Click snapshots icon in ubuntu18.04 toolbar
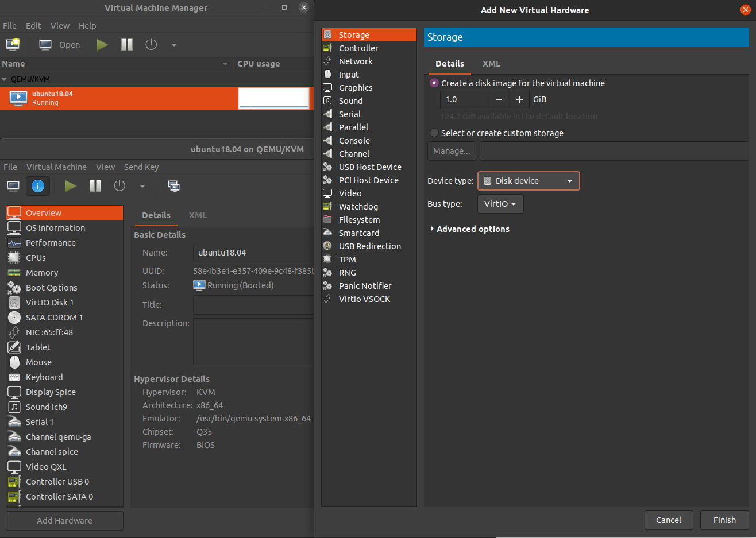 pos(173,186)
